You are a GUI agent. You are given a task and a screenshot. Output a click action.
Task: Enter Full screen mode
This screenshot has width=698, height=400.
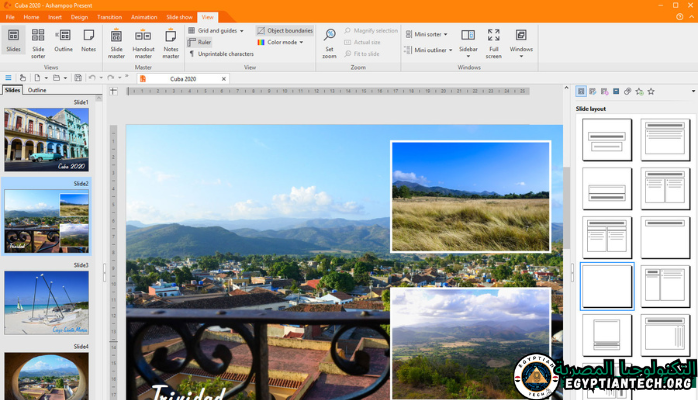click(x=494, y=40)
